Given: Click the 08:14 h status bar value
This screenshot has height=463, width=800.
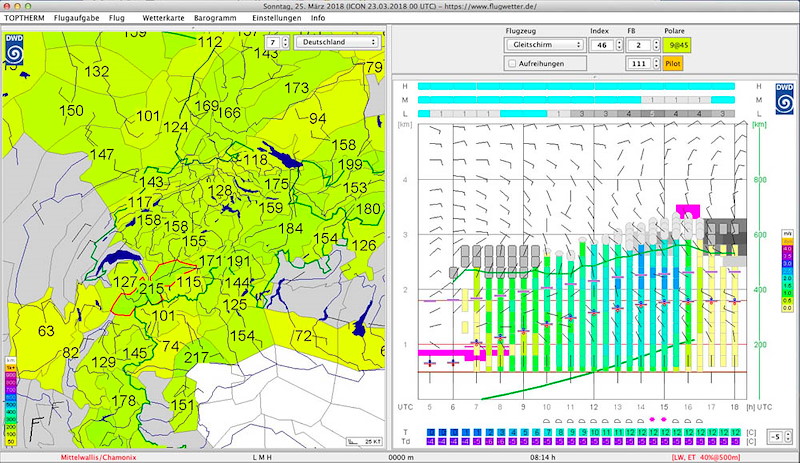Looking at the screenshot, I should (542, 457).
